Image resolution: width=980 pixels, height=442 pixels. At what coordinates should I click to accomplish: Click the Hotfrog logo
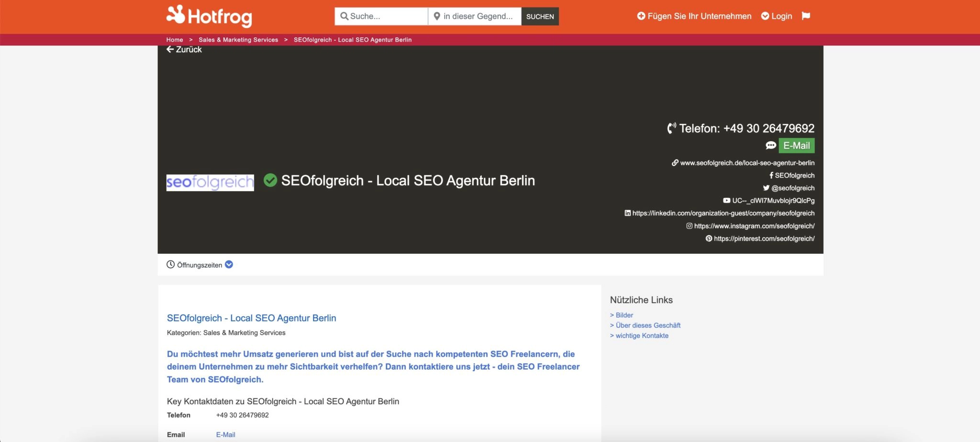[x=209, y=16]
